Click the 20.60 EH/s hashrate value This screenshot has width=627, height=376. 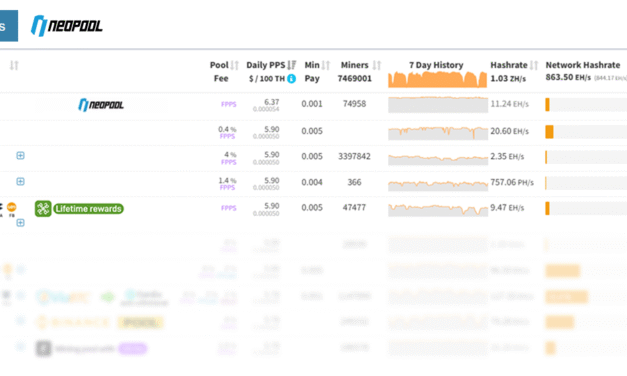coord(509,131)
